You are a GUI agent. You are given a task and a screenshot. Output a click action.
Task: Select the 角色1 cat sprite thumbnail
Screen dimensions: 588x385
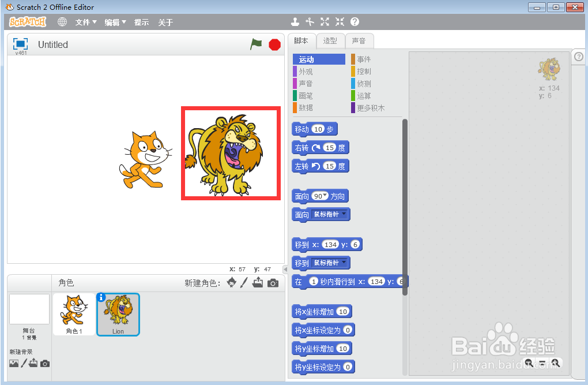pyautogui.click(x=74, y=314)
